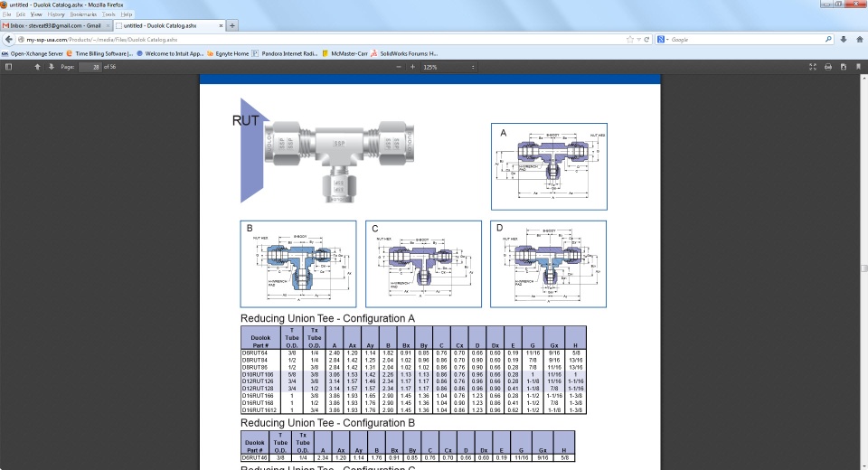Click part number D16RUT166 in table
Viewport: 868px width, 470px height.
(258, 396)
